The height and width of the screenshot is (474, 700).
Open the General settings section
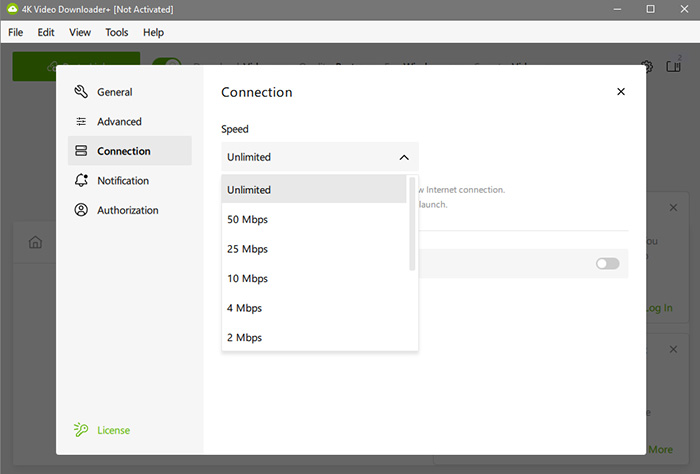click(129, 92)
